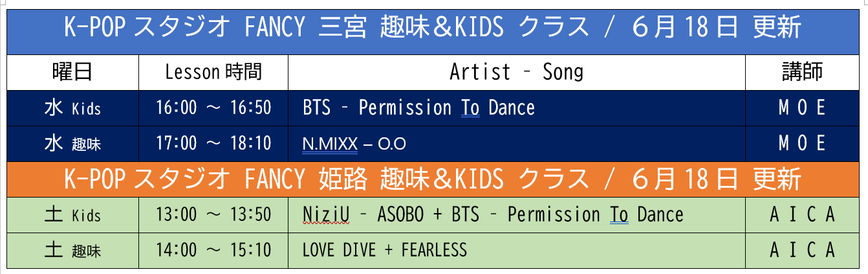Click the 14:00 ～ 15:10 time cell
The height and width of the screenshot is (274, 868).
(213, 250)
